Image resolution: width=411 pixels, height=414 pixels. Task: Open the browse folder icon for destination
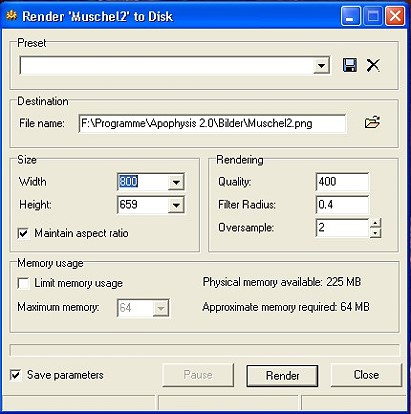pos(372,122)
